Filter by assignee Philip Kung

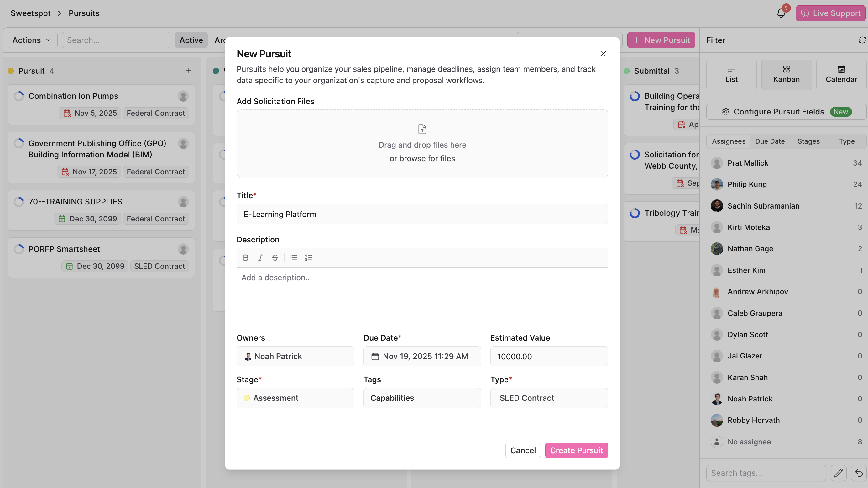pos(747,184)
